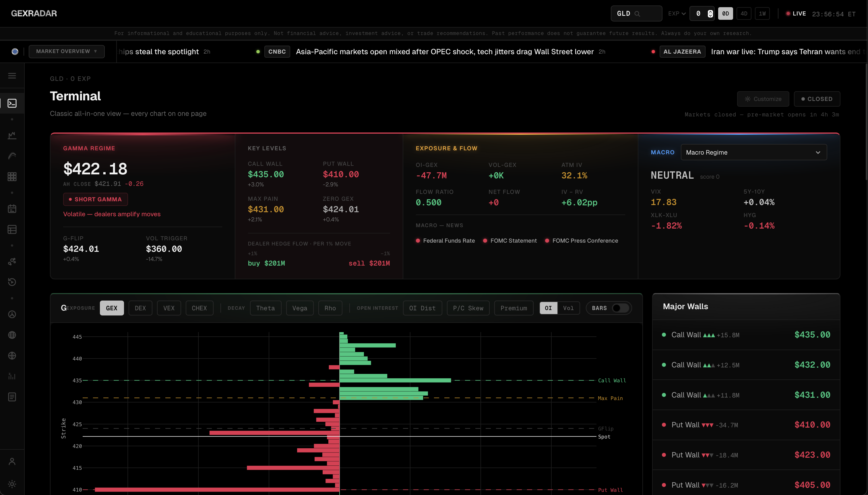Expand the Macro Regime select box
Viewport: 868px width, 495px height.
coord(754,152)
